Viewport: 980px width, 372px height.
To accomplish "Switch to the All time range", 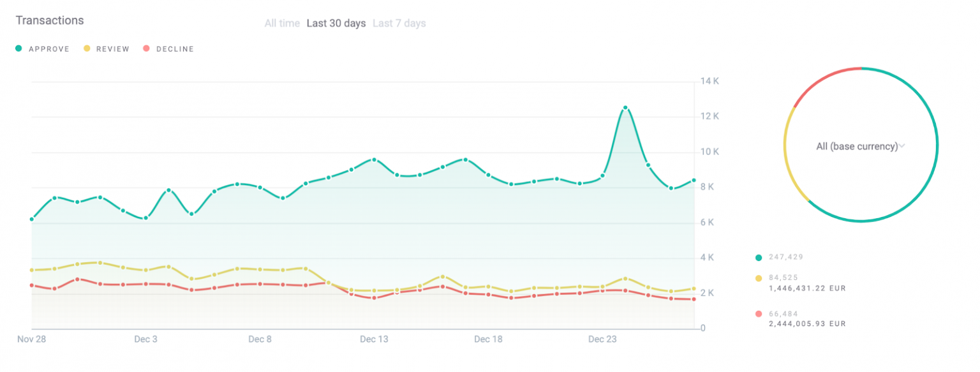I will (x=282, y=24).
